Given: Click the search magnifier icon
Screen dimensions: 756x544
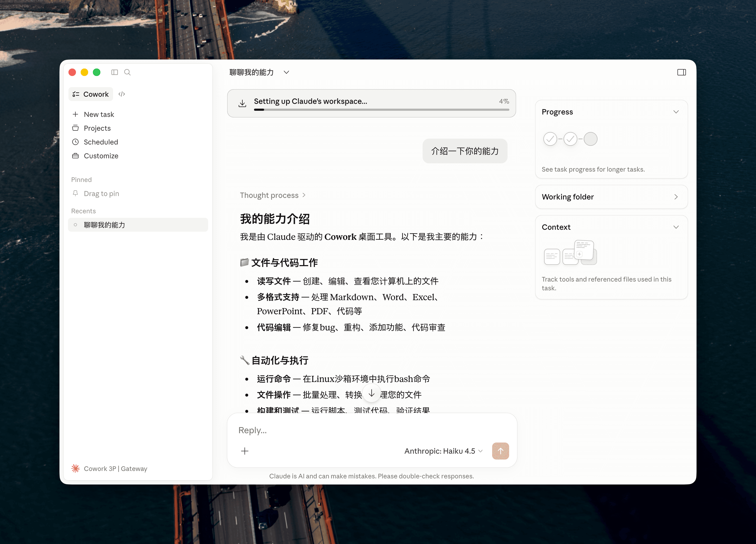Looking at the screenshot, I should (x=127, y=72).
